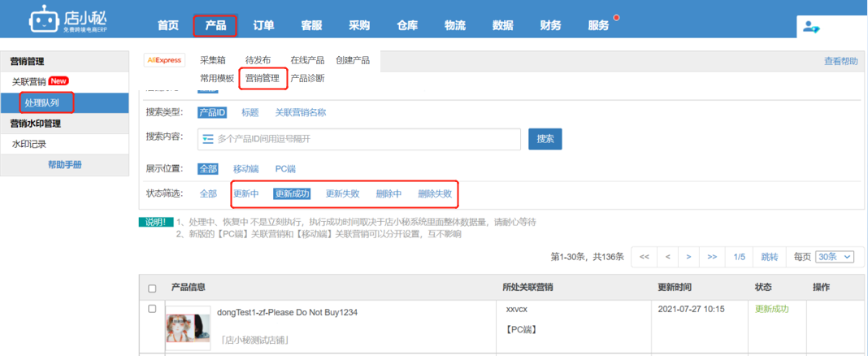Image resolution: width=868 pixels, height=356 pixels.
Task: Open the 物流 menu
Action: 455,25
